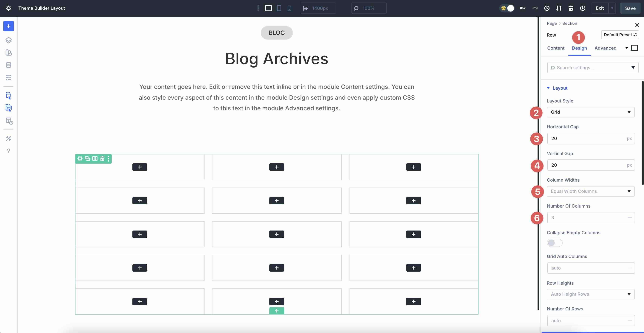The width and height of the screenshot is (644, 333).
Task: Open the Column Widths dropdown
Action: click(x=591, y=191)
